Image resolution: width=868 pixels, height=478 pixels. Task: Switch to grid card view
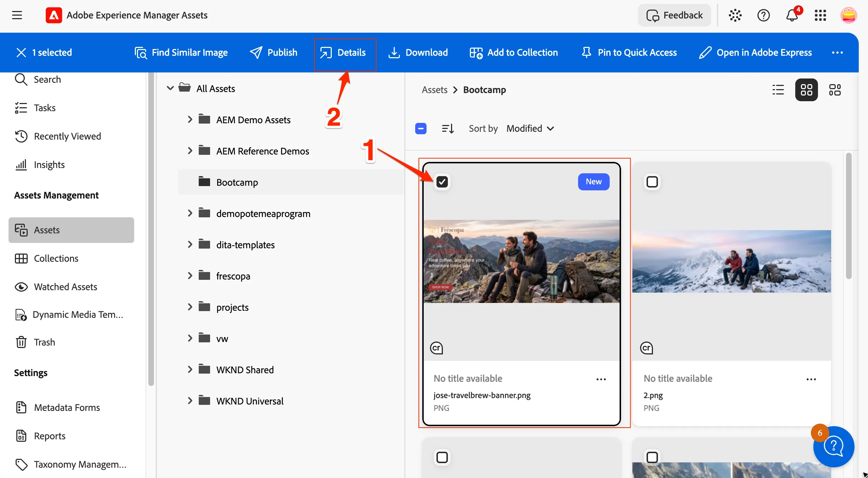coord(807,90)
